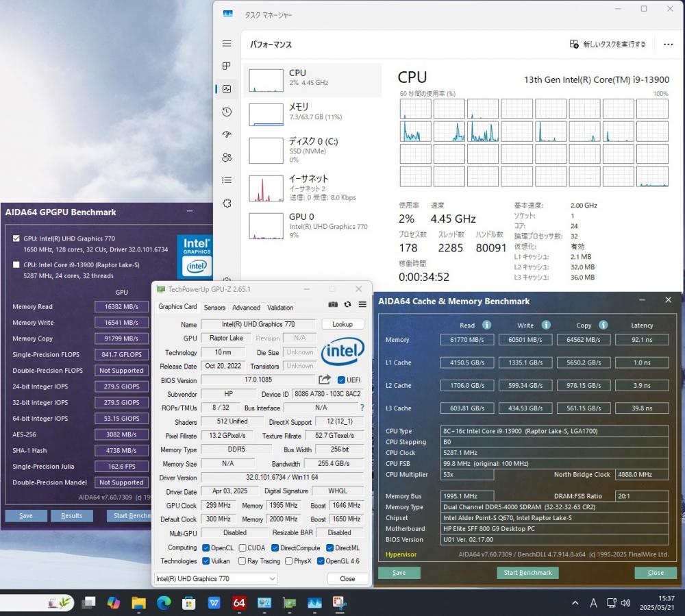Open Details list icon in Task Manager sidebar
This screenshot has width=685, height=616.
pos(226,180)
